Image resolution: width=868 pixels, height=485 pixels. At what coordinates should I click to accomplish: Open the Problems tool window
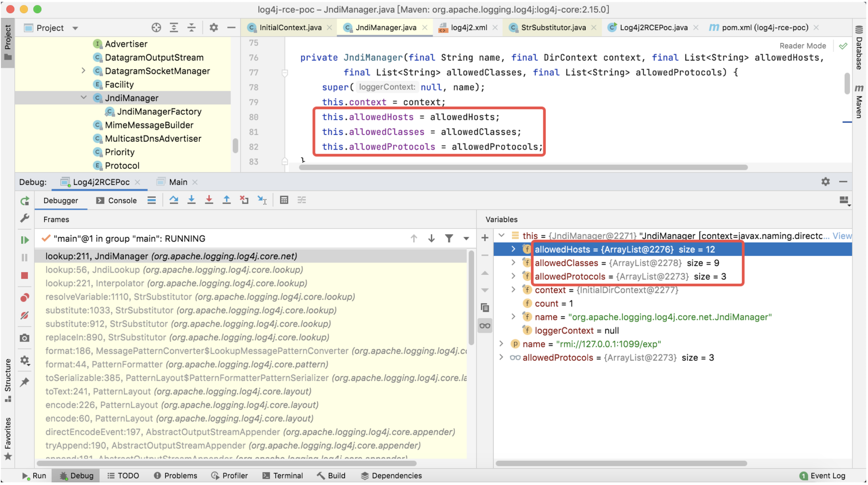pos(176,476)
